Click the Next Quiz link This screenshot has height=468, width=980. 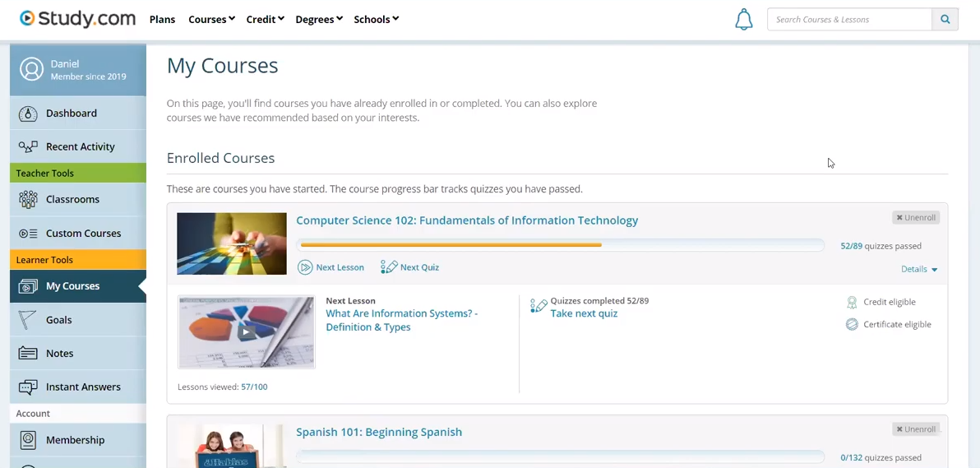click(419, 267)
